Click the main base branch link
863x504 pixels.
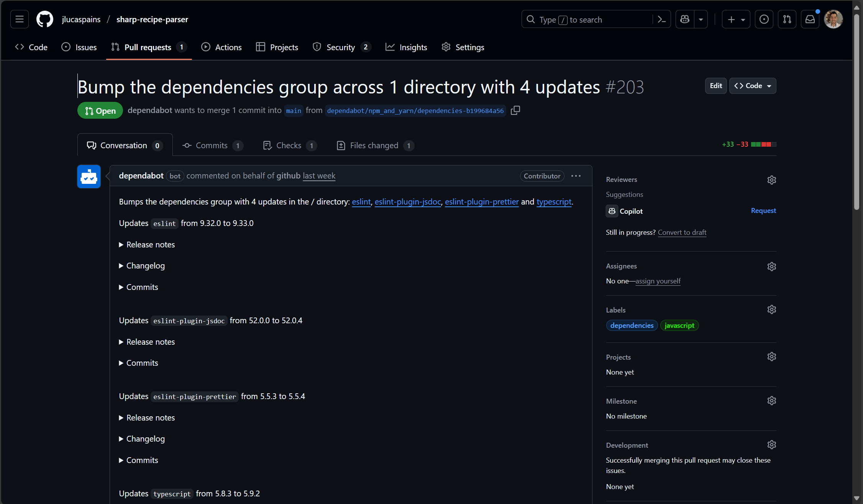pos(294,111)
